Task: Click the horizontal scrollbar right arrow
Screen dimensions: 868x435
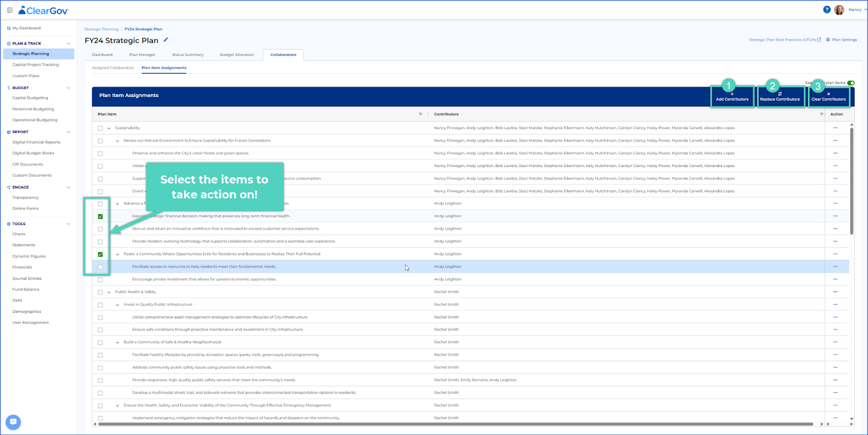Action: (x=821, y=424)
